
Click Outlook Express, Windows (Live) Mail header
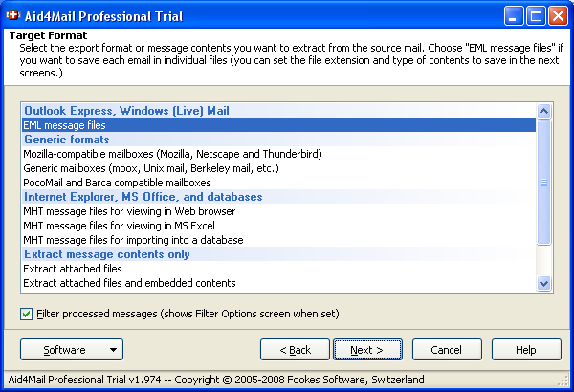pyautogui.click(x=279, y=111)
